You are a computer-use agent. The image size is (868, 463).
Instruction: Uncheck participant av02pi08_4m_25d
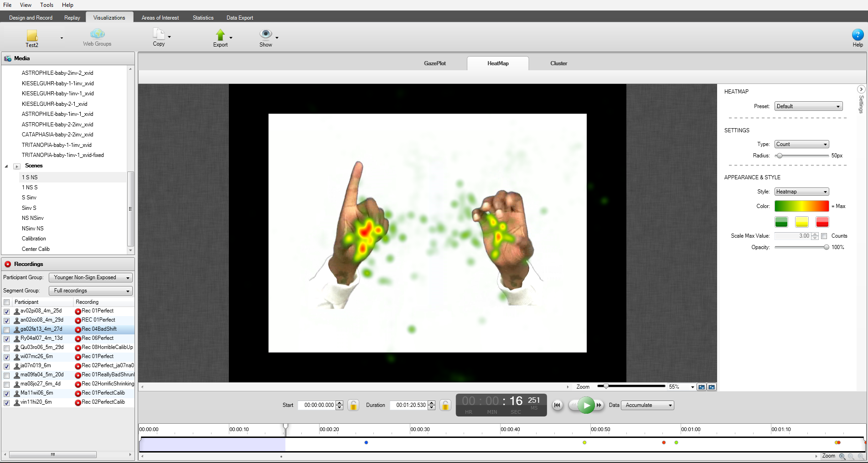[x=7, y=312]
